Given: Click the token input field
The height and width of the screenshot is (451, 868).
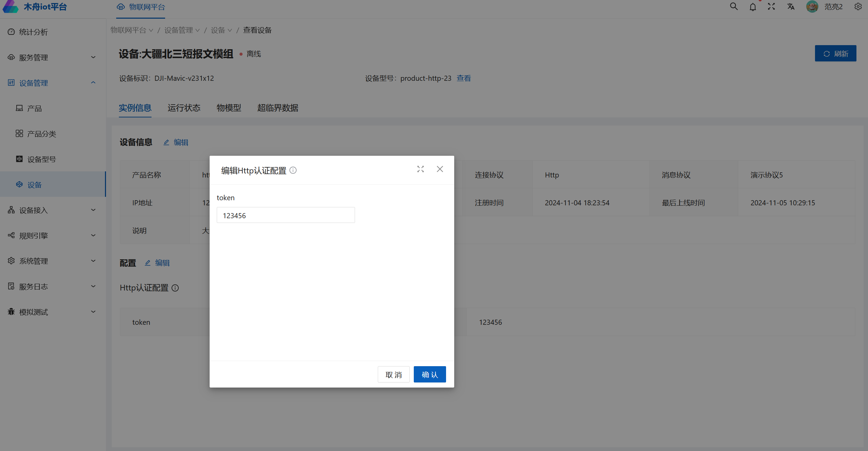Looking at the screenshot, I should [x=285, y=215].
